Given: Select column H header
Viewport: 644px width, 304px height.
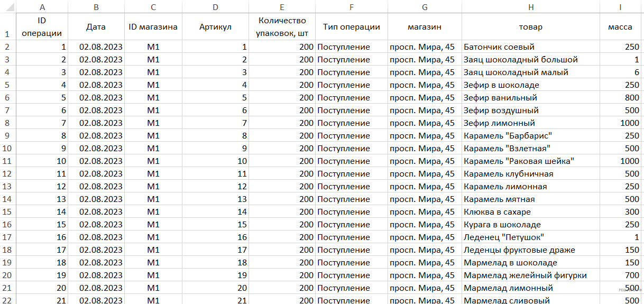Looking at the screenshot, I should click(x=530, y=6).
